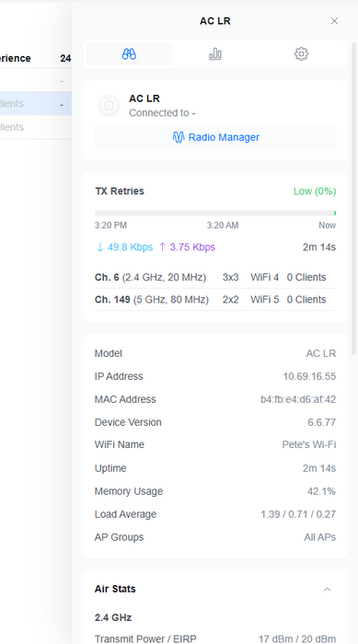The height and width of the screenshot is (644, 358).
Task: Click the TX Retries timeline bar
Action: tap(215, 213)
